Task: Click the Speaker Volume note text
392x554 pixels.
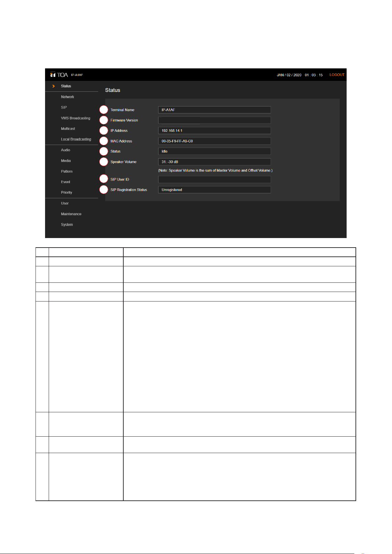Action: click(215, 170)
